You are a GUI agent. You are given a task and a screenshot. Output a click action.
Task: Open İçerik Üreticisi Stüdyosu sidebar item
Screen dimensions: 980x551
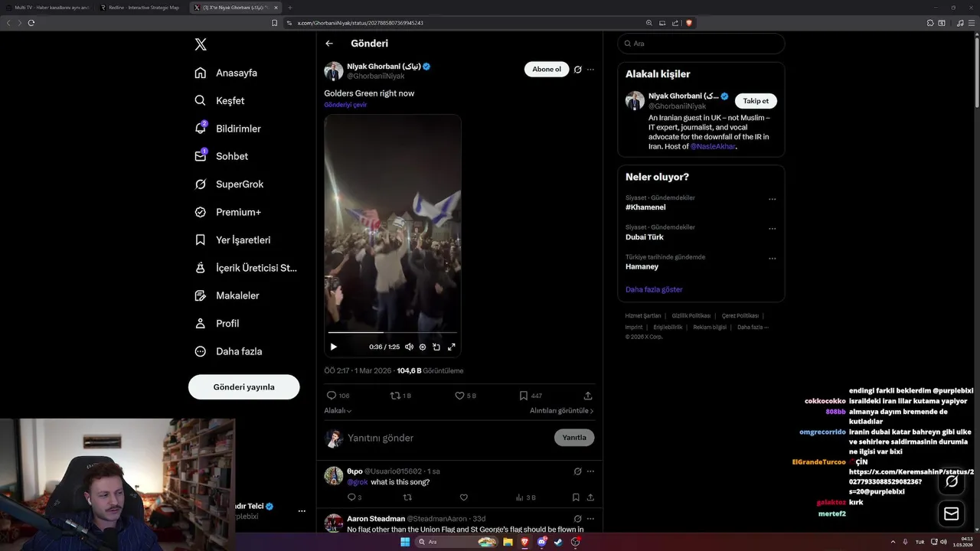(x=246, y=268)
